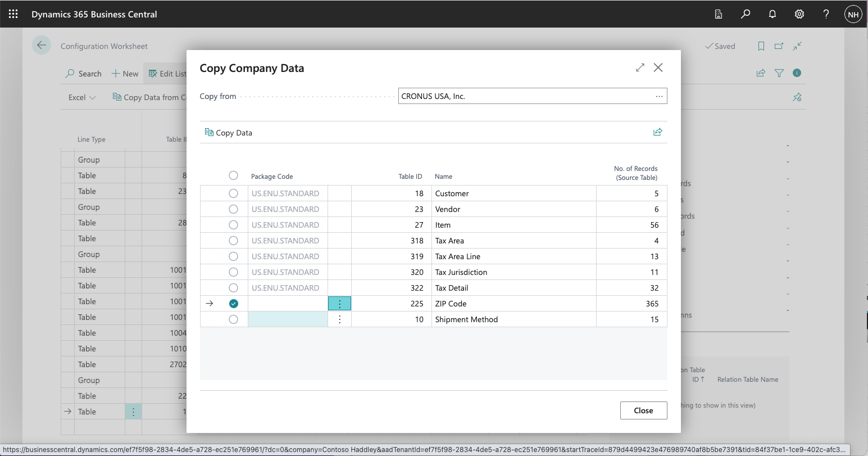
Task: Open the settings gear
Action: (799, 14)
